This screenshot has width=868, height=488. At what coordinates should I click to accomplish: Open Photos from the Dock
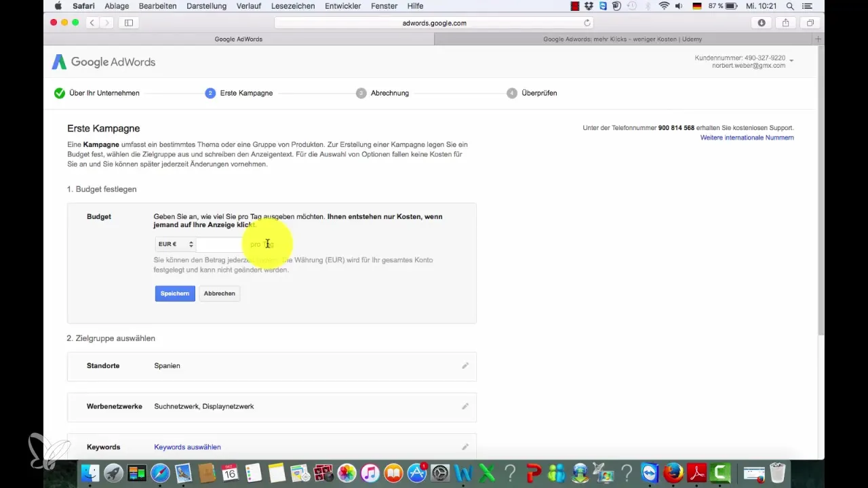tap(347, 473)
